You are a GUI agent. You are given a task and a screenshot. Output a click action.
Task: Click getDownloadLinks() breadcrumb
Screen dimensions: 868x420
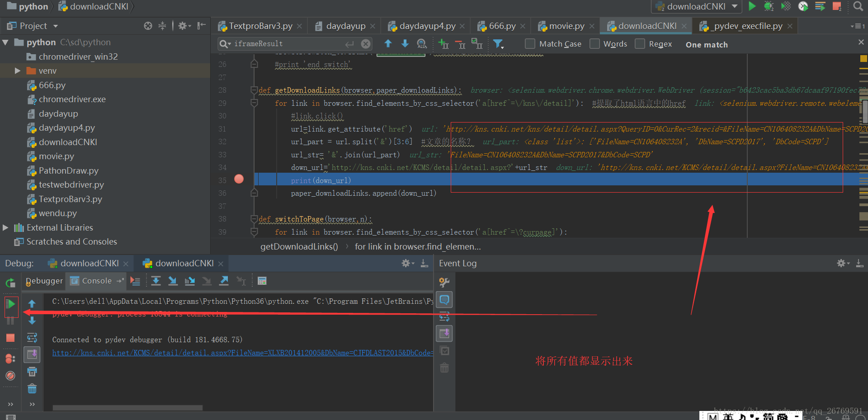(x=299, y=246)
